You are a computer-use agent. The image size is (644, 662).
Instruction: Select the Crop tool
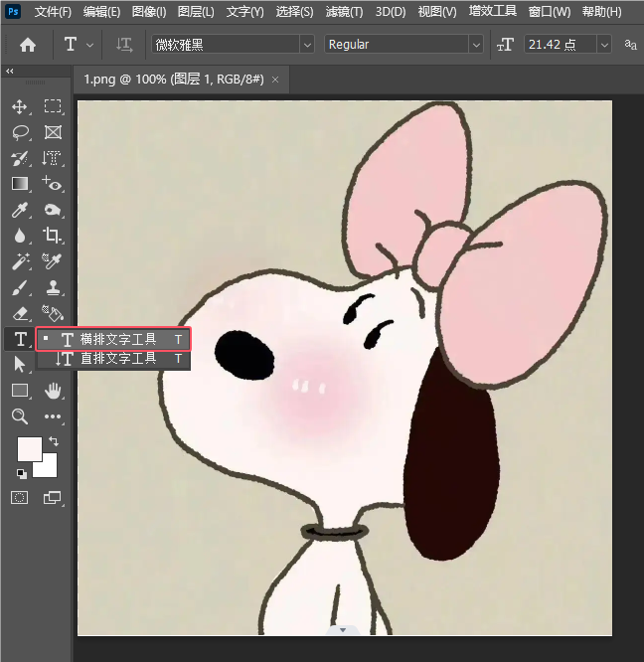[52, 236]
